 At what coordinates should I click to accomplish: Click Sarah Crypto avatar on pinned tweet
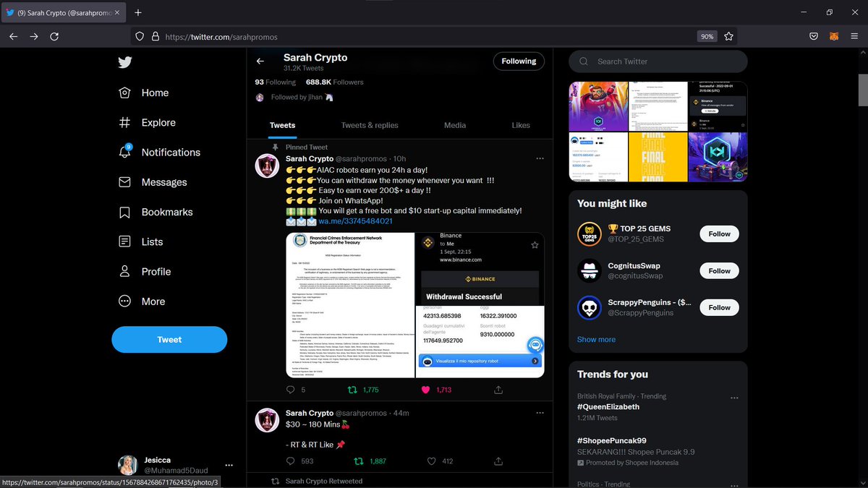268,166
